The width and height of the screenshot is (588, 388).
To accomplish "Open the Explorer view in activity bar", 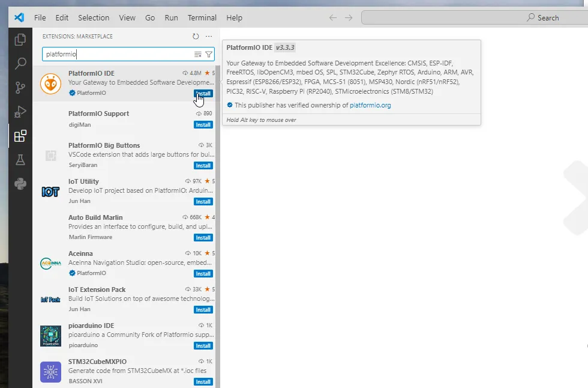I will coord(20,40).
